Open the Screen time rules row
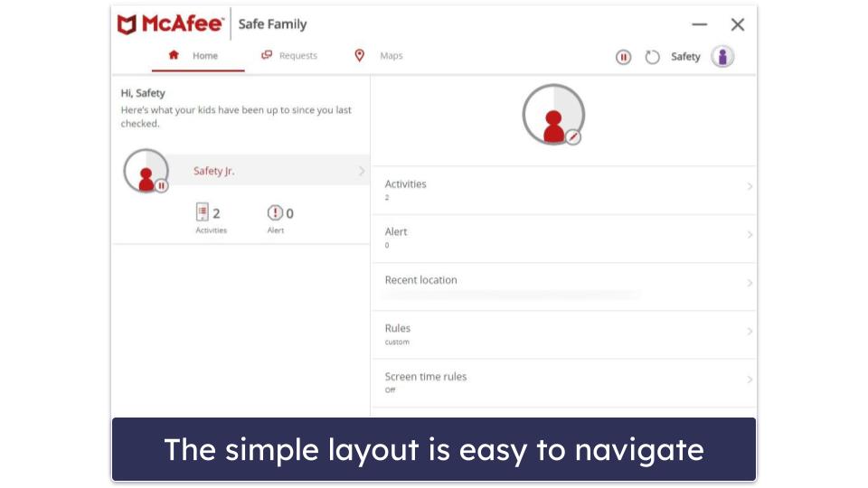This screenshot has height=488, width=868. point(563,383)
